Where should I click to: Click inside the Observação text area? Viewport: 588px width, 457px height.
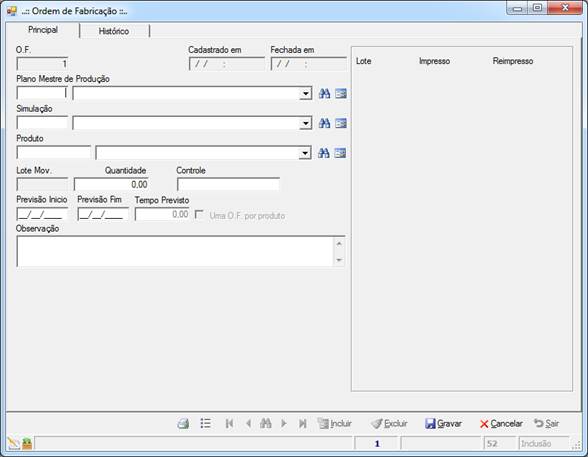point(175,252)
